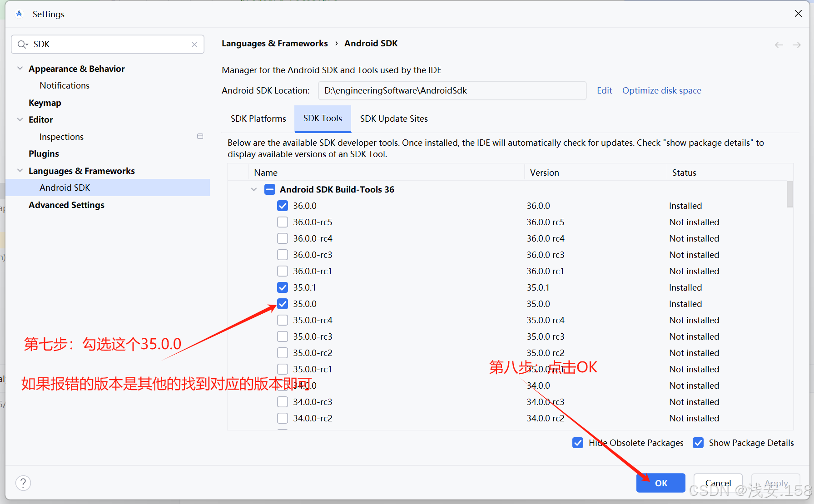Viewport: 814px width, 504px height.
Task: Open Notifications settings
Action: 65,85
